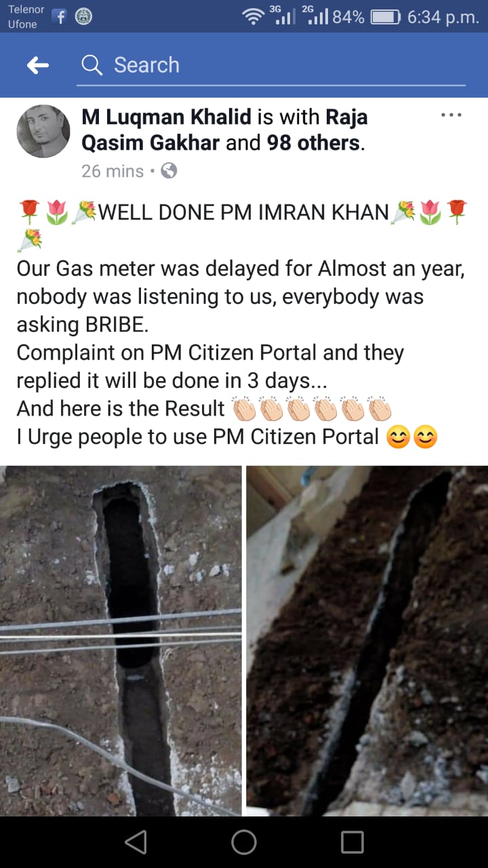Open the M Luqman Khalid profile link
The image size is (488, 868).
coord(167,117)
